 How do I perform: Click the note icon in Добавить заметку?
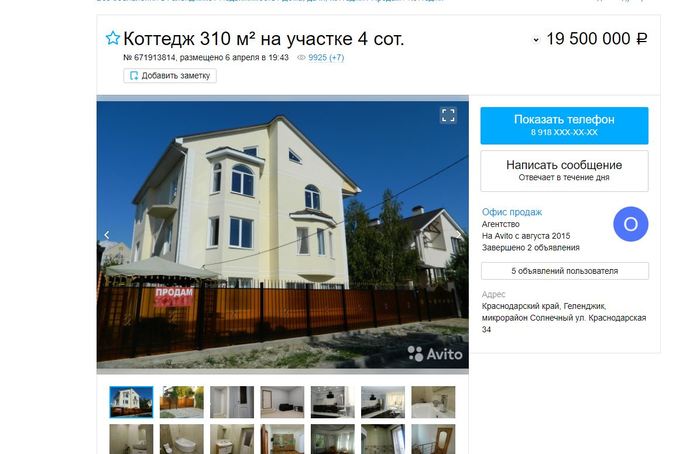coord(133,76)
